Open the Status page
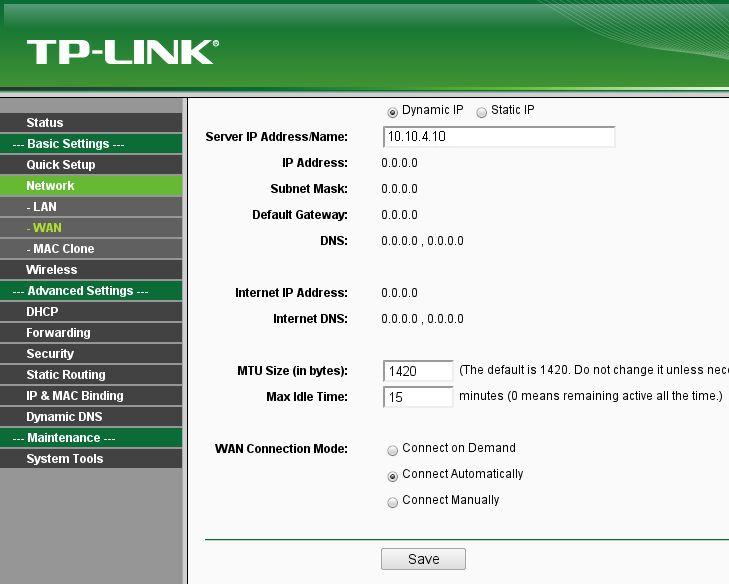729x584 pixels. [x=91, y=123]
